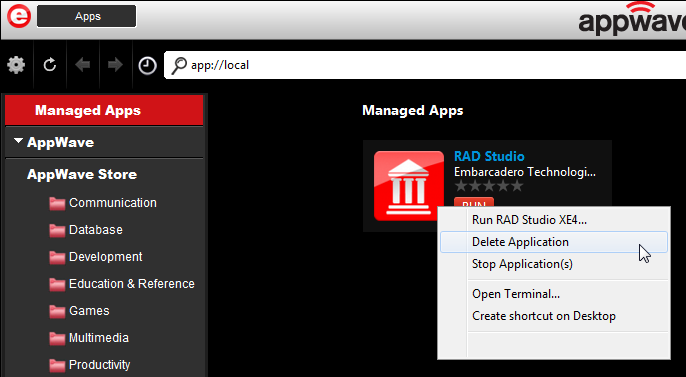The width and height of the screenshot is (686, 377).
Task: Open the Development category
Action: (x=105, y=257)
